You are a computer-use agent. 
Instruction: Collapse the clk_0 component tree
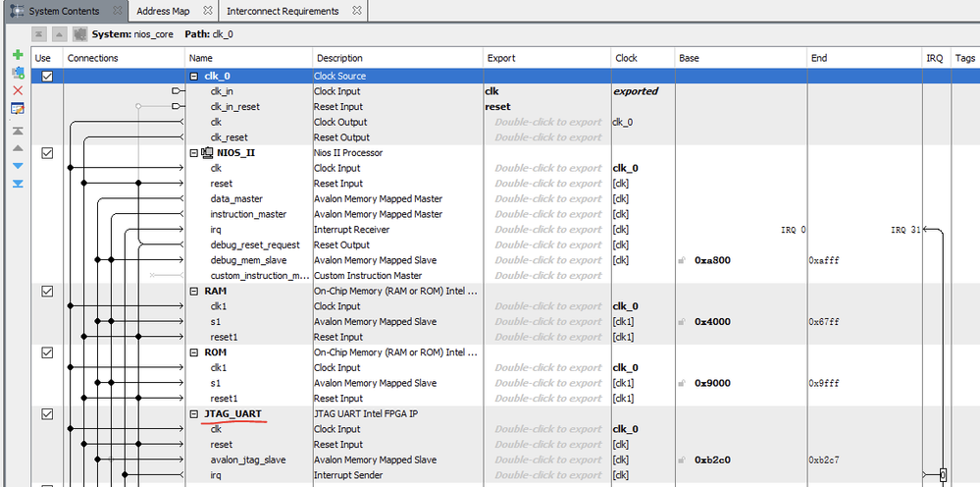tap(194, 77)
